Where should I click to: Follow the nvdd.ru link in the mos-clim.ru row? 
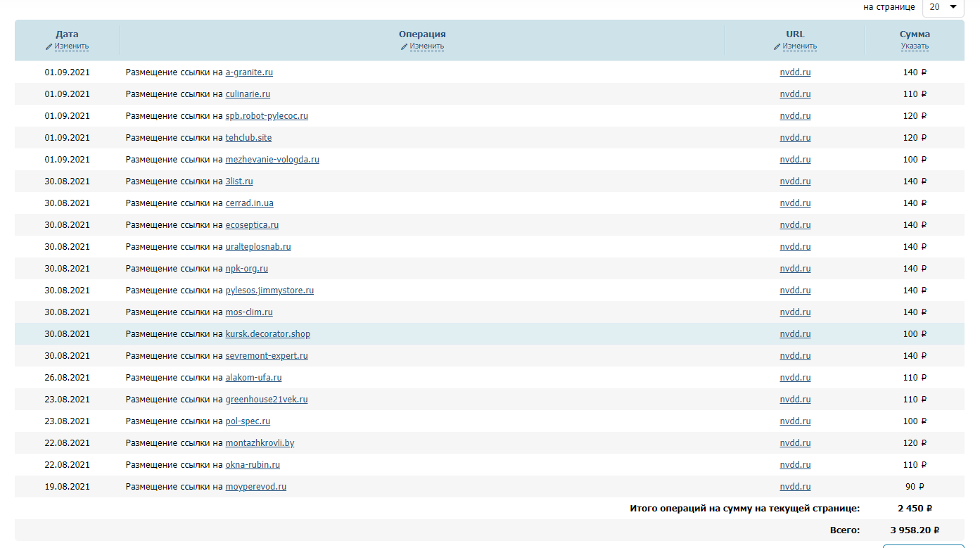click(795, 312)
